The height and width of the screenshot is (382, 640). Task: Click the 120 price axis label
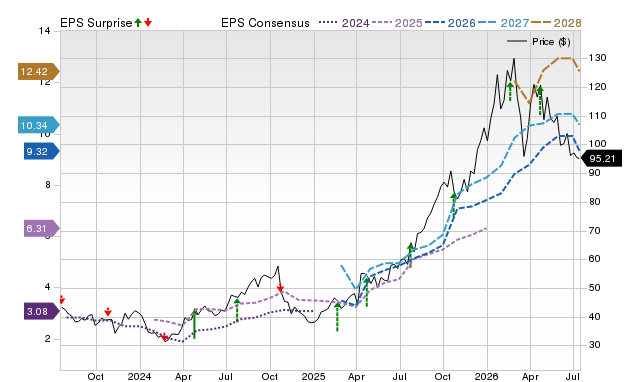[597, 87]
